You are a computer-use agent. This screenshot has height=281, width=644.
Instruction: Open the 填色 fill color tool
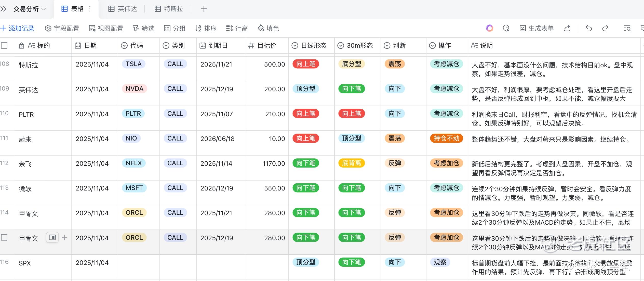click(268, 28)
